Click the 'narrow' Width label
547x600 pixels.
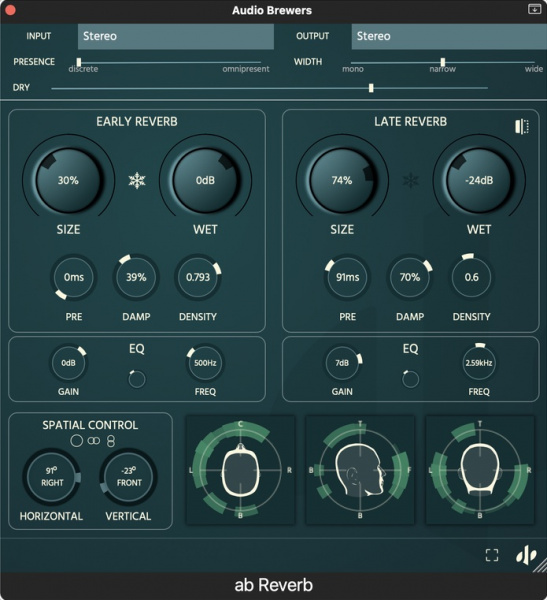[442, 69]
